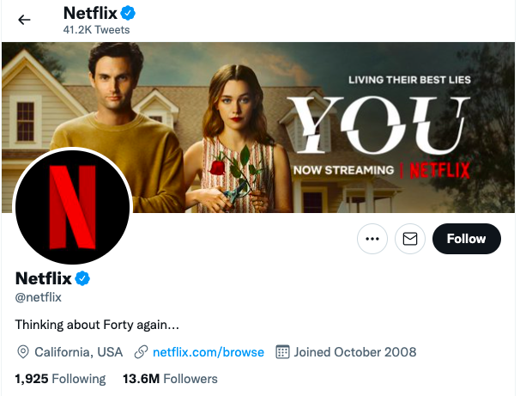The image size is (532, 396).
Task: Click the @netflix handle text
Action: tap(39, 297)
